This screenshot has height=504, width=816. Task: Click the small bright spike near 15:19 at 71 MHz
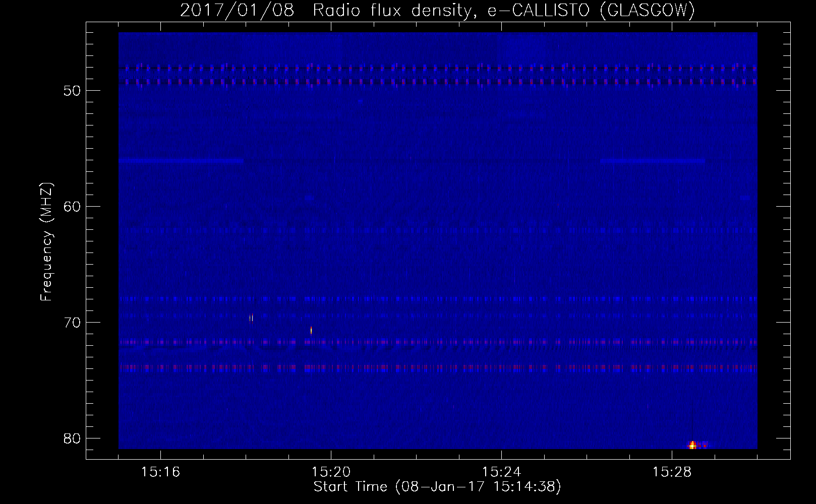pyautogui.click(x=311, y=330)
